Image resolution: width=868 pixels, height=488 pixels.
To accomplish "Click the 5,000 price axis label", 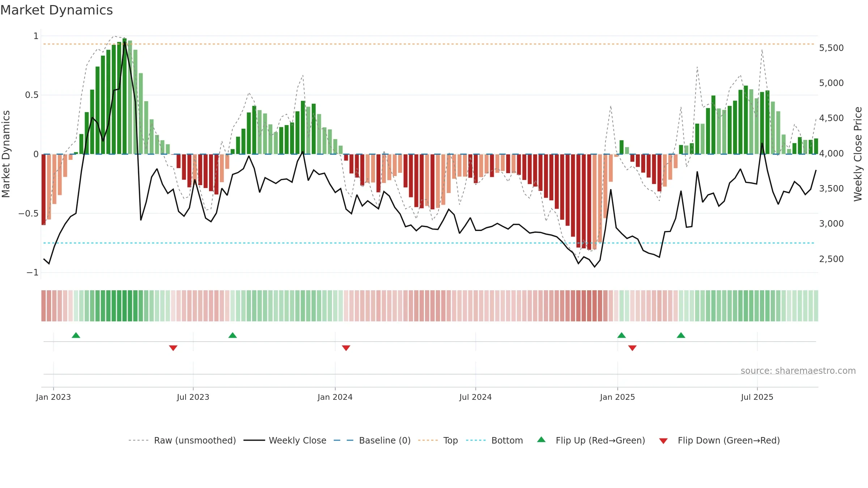I will coord(831,83).
